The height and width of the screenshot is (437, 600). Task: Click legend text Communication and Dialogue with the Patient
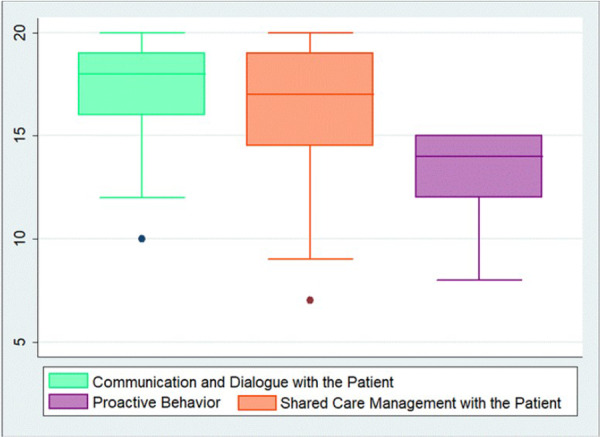click(x=243, y=382)
